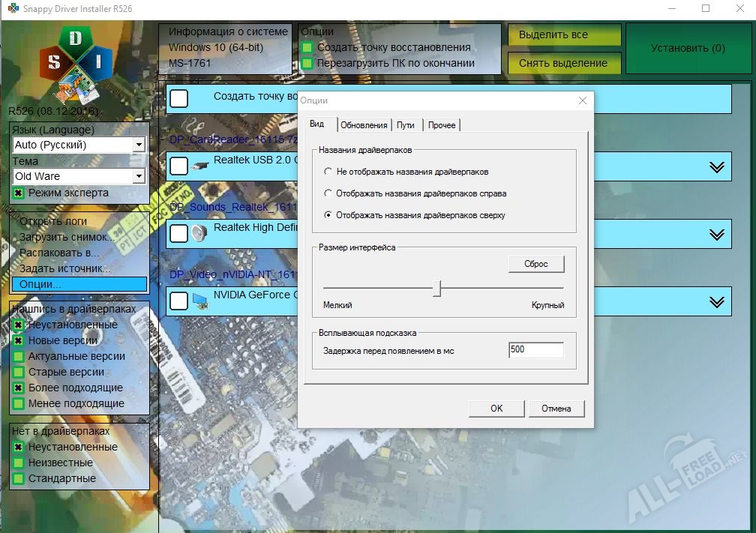The image size is (756, 533).
Task: Click the tooltip delay input field
Action: (x=535, y=350)
